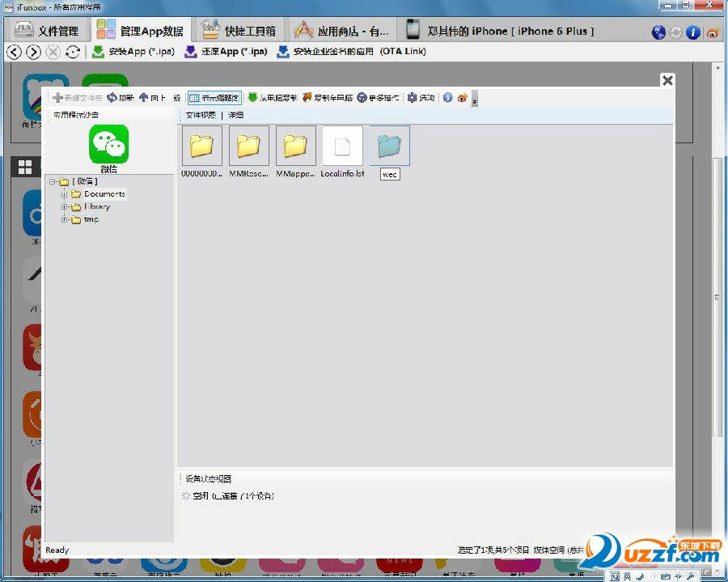Click the 应用程序沙盒 panel header
The height and width of the screenshot is (582, 728).
point(76,115)
